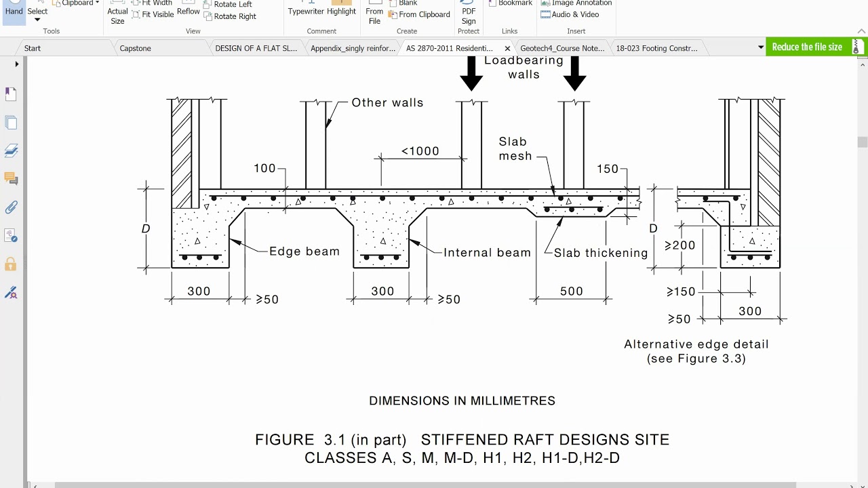
Task: Switch to the DESIGN OF A FLAT SL... tab
Action: tap(256, 48)
